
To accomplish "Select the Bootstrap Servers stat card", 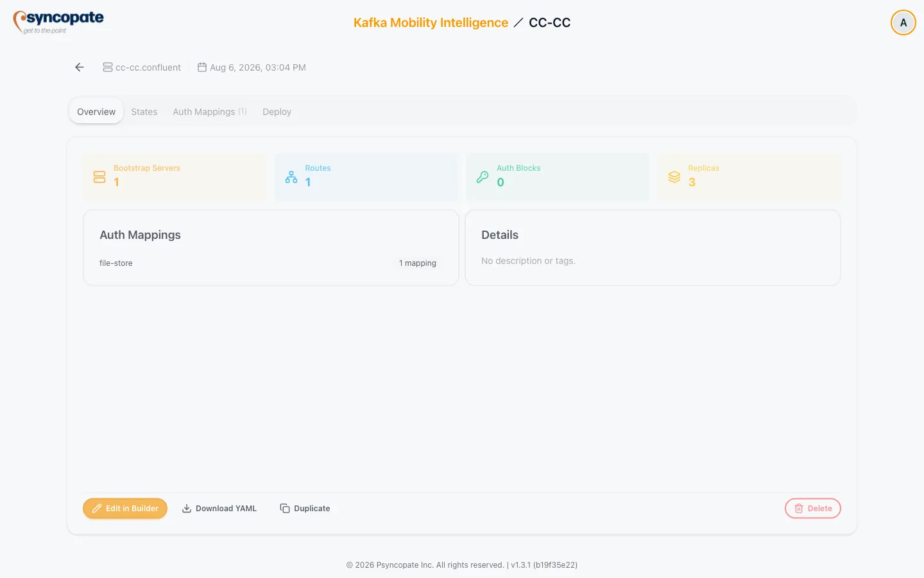I will point(175,177).
